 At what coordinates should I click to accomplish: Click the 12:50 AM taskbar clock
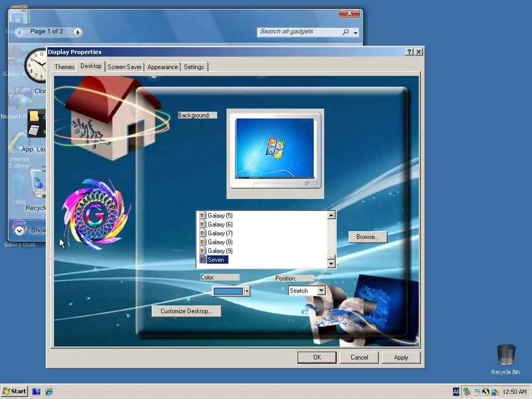tap(514, 392)
